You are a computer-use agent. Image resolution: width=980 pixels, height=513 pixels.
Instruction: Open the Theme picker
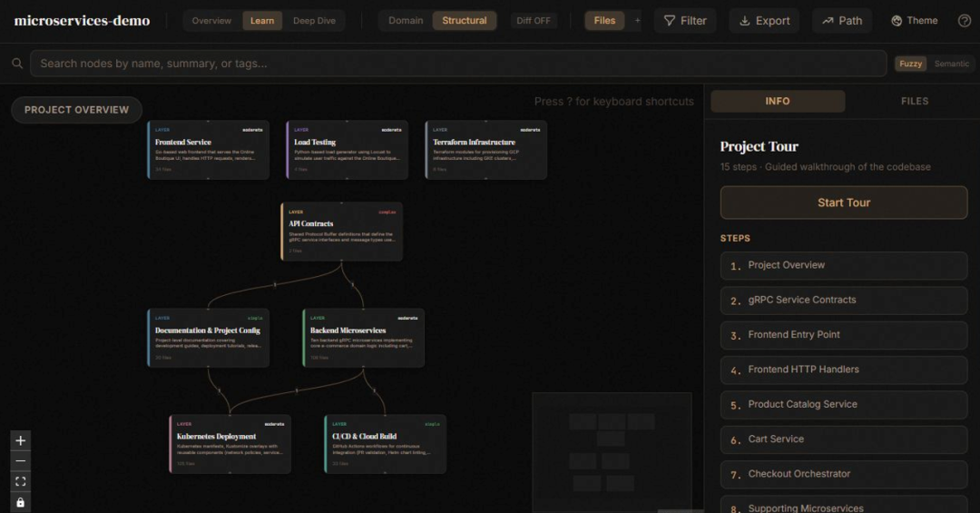[914, 21]
